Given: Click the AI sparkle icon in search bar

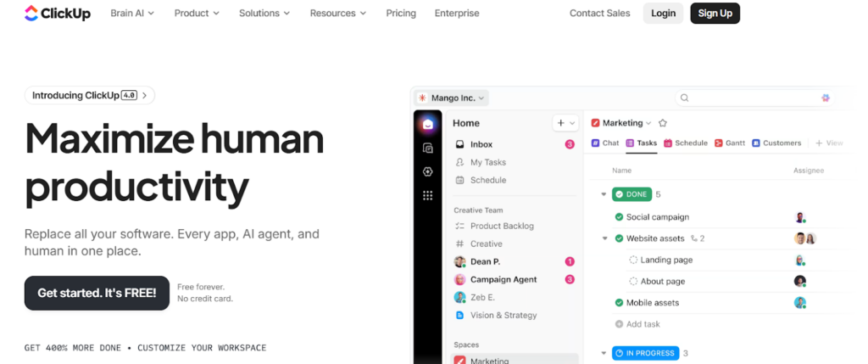Looking at the screenshot, I should pos(826,98).
